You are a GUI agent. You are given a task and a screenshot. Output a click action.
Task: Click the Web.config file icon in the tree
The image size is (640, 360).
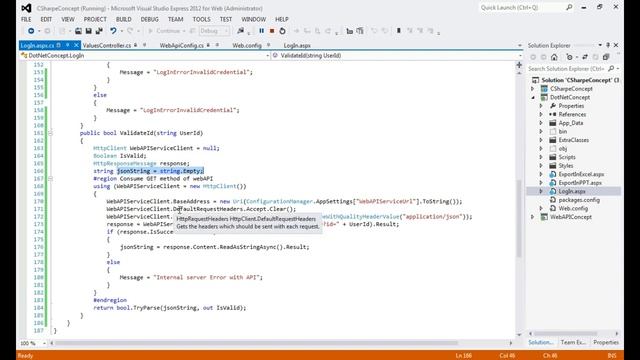(x=553, y=208)
